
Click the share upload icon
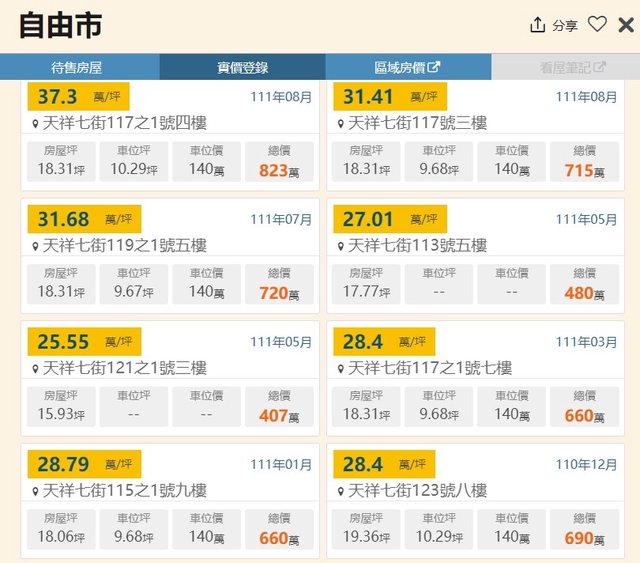538,25
